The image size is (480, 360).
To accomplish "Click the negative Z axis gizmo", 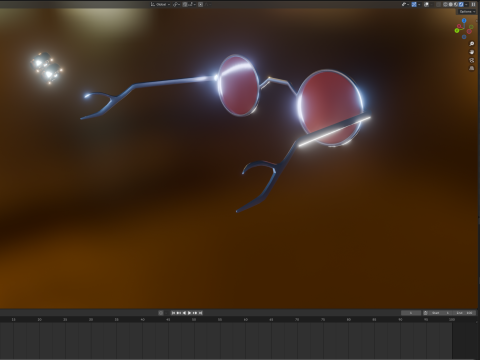I will [x=464, y=37].
